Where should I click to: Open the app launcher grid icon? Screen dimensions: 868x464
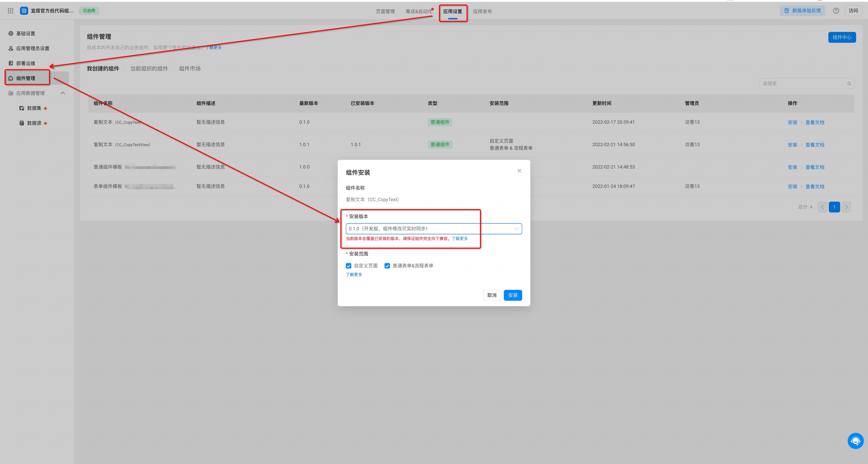[11, 11]
